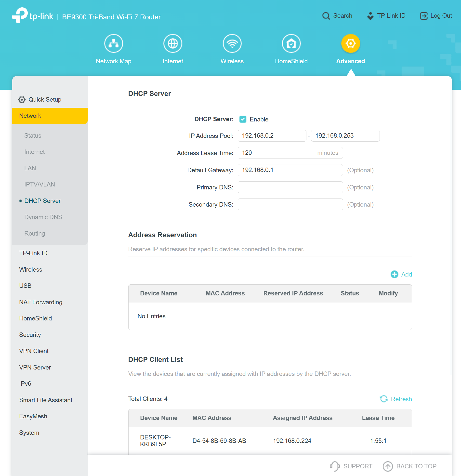Expand the NAT Forwarding sidebar menu
This screenshot has height=476, width=461.
[x=41, y=302]
